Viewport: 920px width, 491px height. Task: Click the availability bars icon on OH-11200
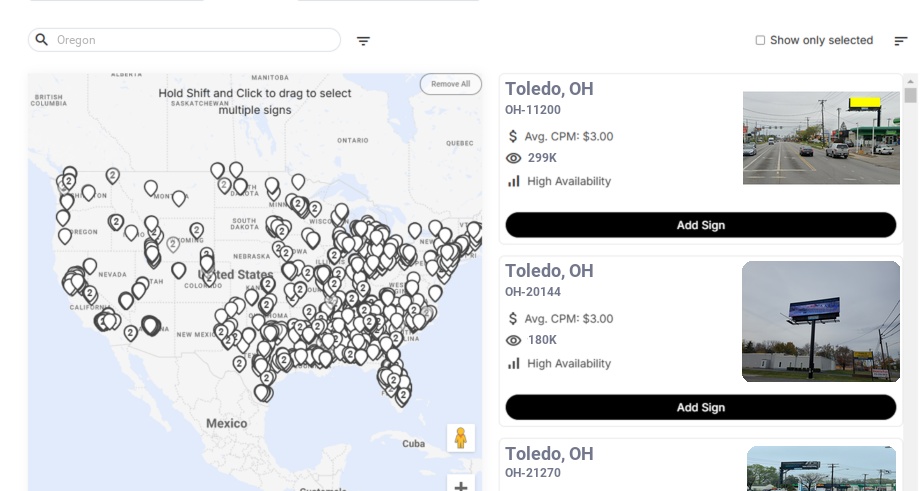point(514,181)
